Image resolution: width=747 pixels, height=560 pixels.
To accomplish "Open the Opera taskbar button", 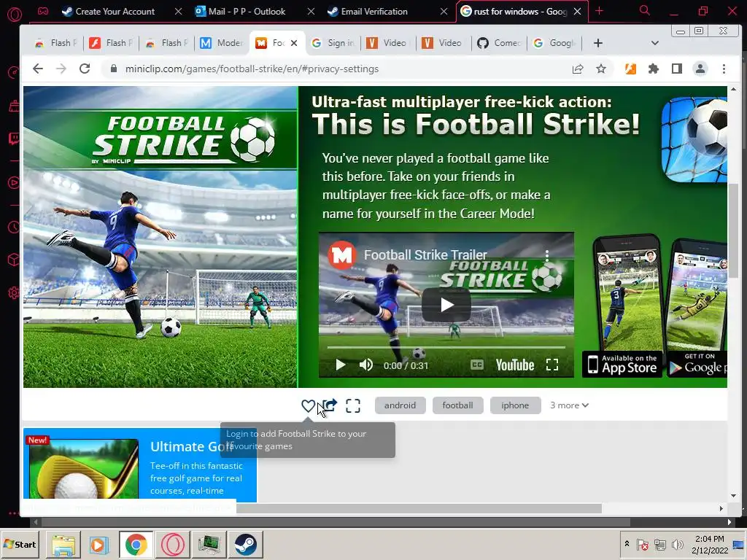I will click(x=173, y=545).
